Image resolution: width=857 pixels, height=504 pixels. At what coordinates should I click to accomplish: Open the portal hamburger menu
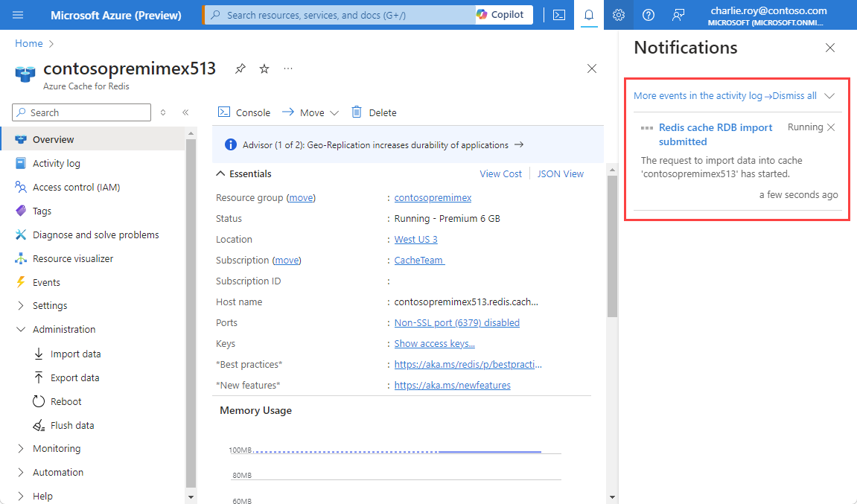tap(19, 15)
